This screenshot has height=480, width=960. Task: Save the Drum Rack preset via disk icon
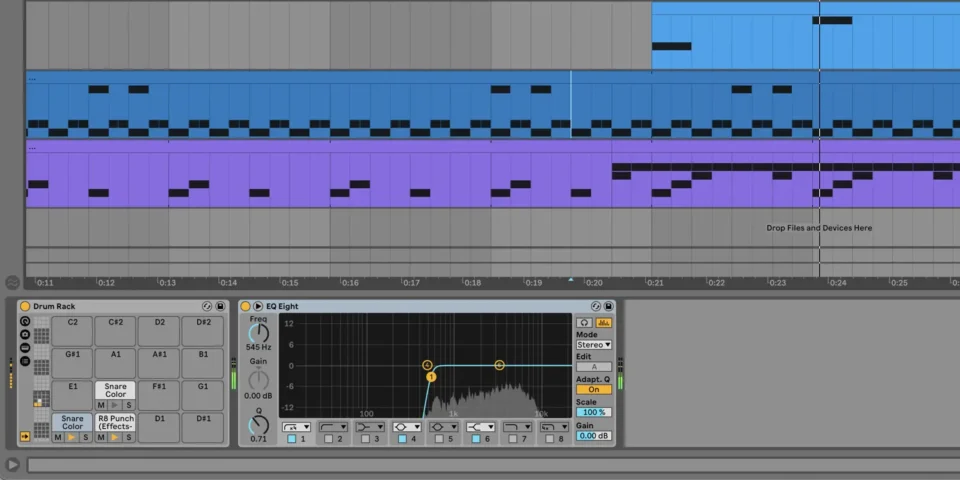point(219,306)
